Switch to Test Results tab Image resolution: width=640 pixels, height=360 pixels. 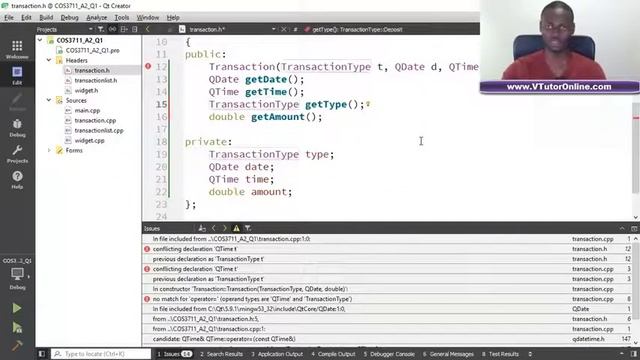tap(500, 354)
